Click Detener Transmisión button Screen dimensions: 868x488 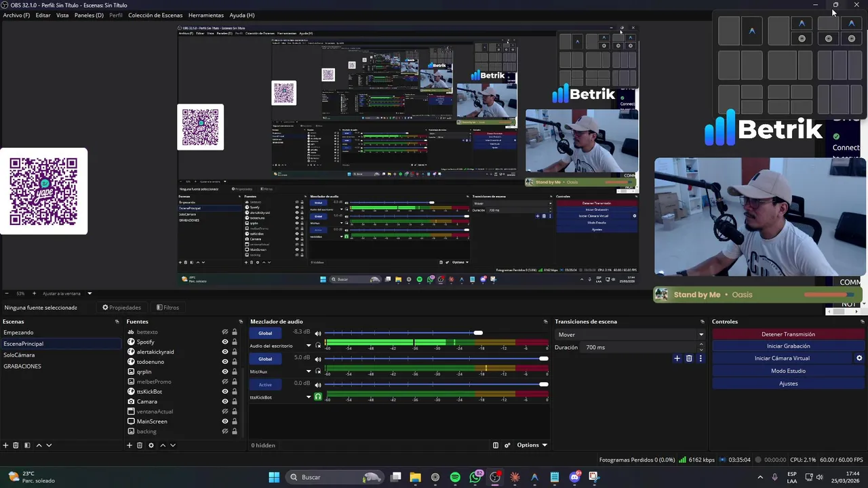(788, 334)
